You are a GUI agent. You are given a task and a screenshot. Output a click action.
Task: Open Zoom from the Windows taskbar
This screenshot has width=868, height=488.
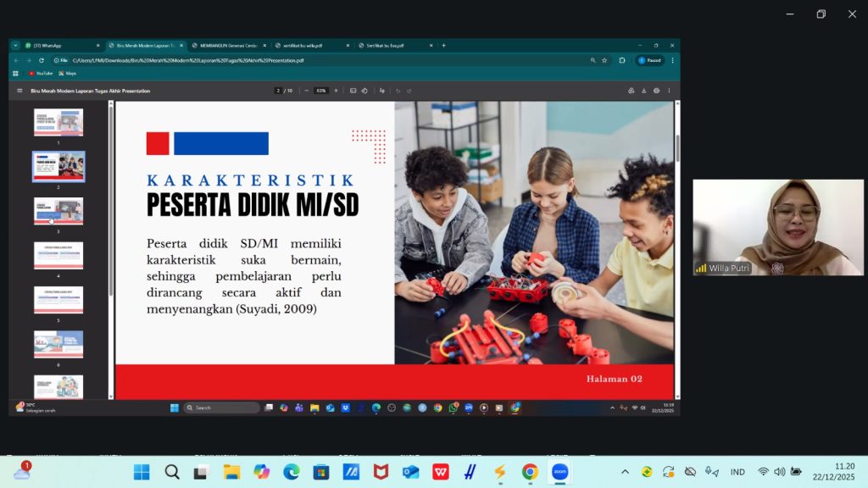(x=559, y=472)
